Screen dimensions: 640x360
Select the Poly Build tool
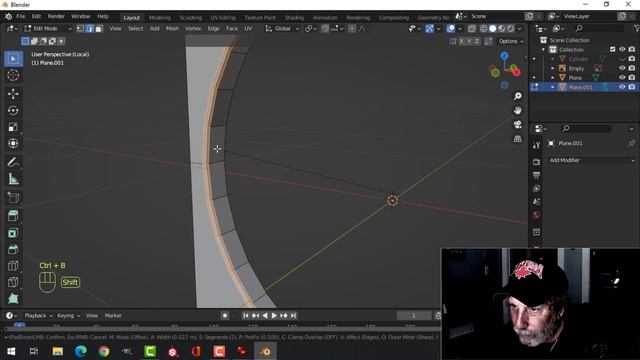point(13,298)
